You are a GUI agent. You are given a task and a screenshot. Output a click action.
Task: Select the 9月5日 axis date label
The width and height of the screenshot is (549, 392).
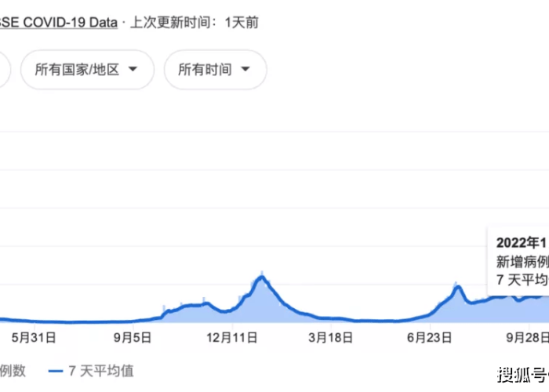[133, 338]
